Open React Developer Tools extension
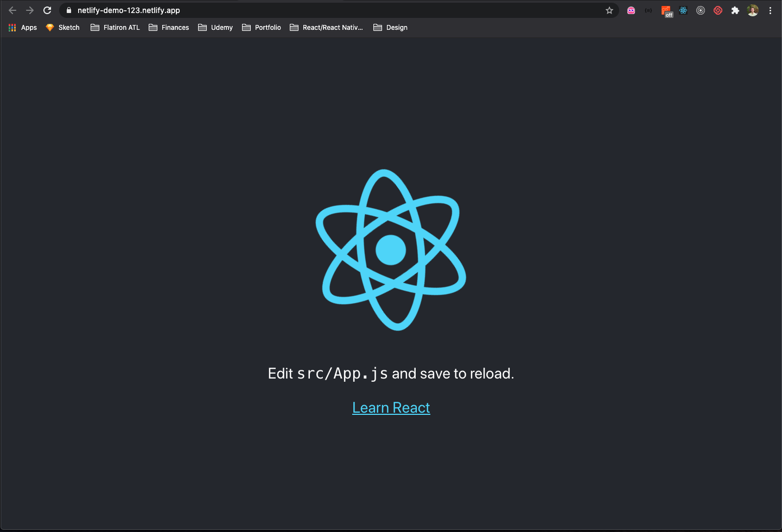Screen dimensions: 782x532 point(683,10)
